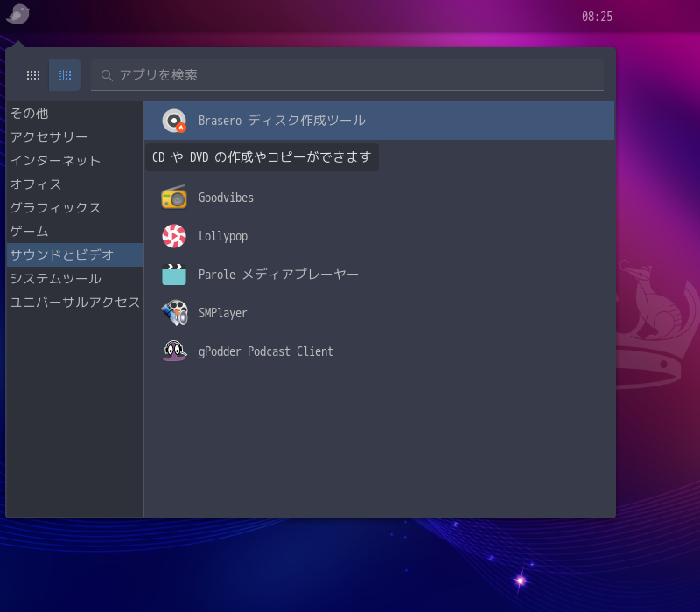Launch Goodvibes radio icon
The height and width of the screenshot is (612, 700).
174,198
